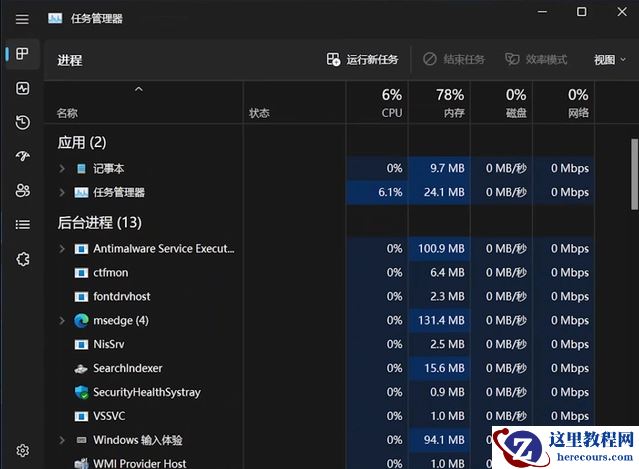639x469 pixels.
Task: Select the 后台进程 (13) group header
Action: pos(99,223)
